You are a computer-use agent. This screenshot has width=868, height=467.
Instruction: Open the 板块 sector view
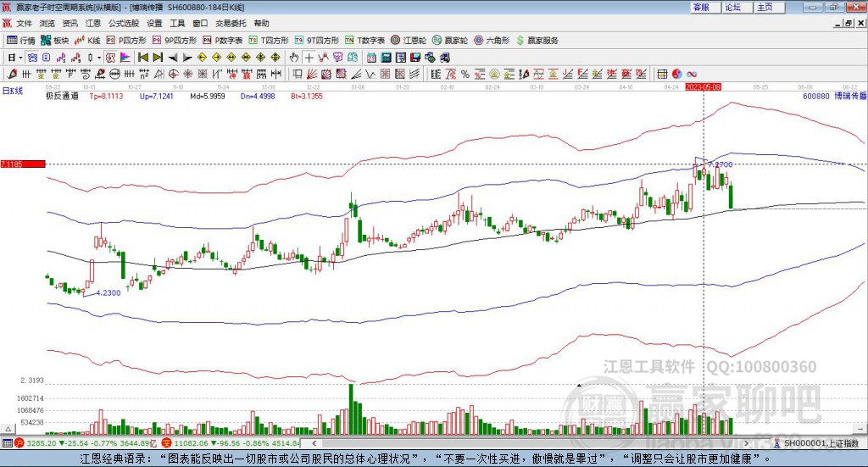tap(55, 40)
